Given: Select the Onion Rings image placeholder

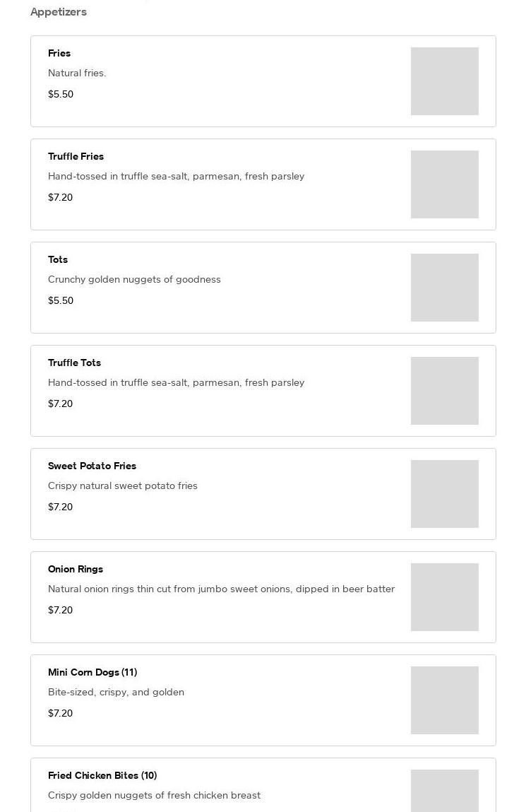Looking at the screenshot, I should coord(444,597).
